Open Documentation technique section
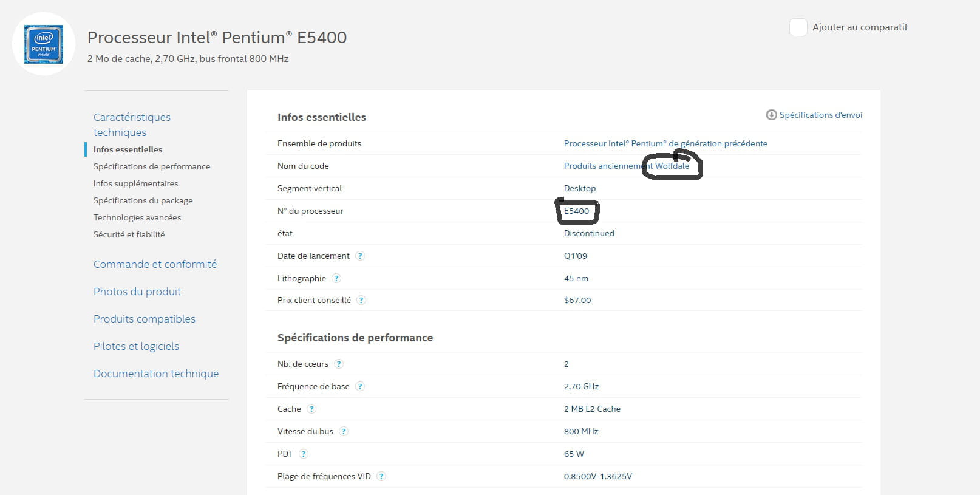980x495 pixels. (156, 374)
